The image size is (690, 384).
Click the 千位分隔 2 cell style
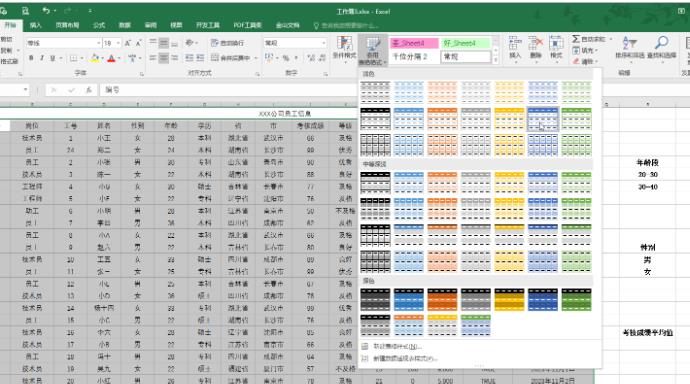click(414, 57)
